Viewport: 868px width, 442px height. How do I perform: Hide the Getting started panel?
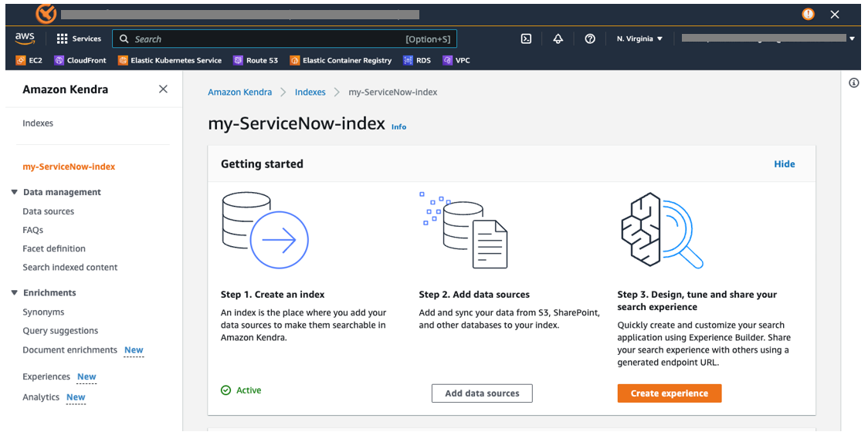pyautogui.click(x=784, y=164)
